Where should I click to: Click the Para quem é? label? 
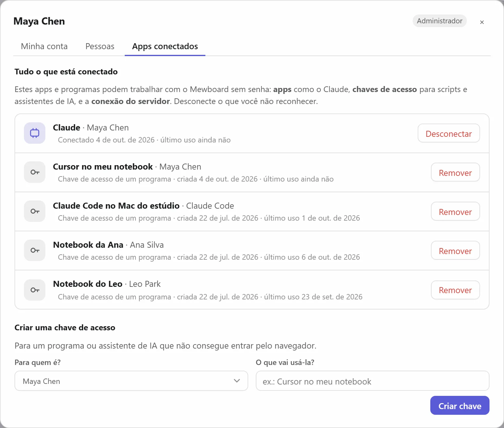click(x=37, y=362)
